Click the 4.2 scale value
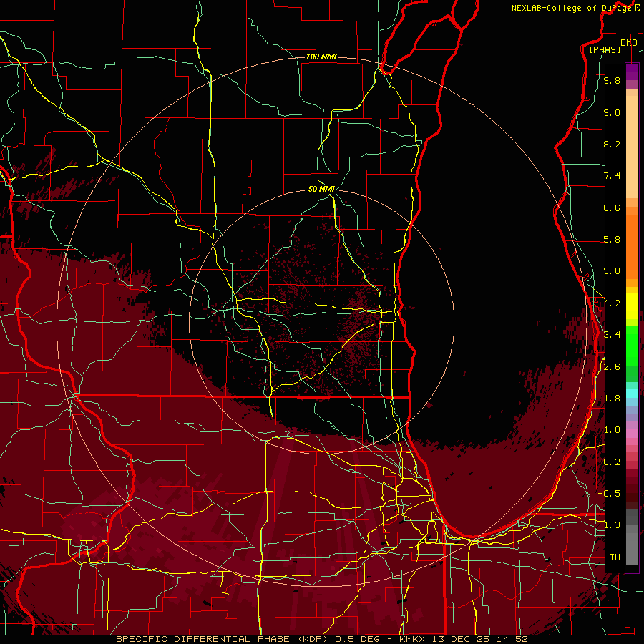This screenshot has width=644, height=644. 612,303
